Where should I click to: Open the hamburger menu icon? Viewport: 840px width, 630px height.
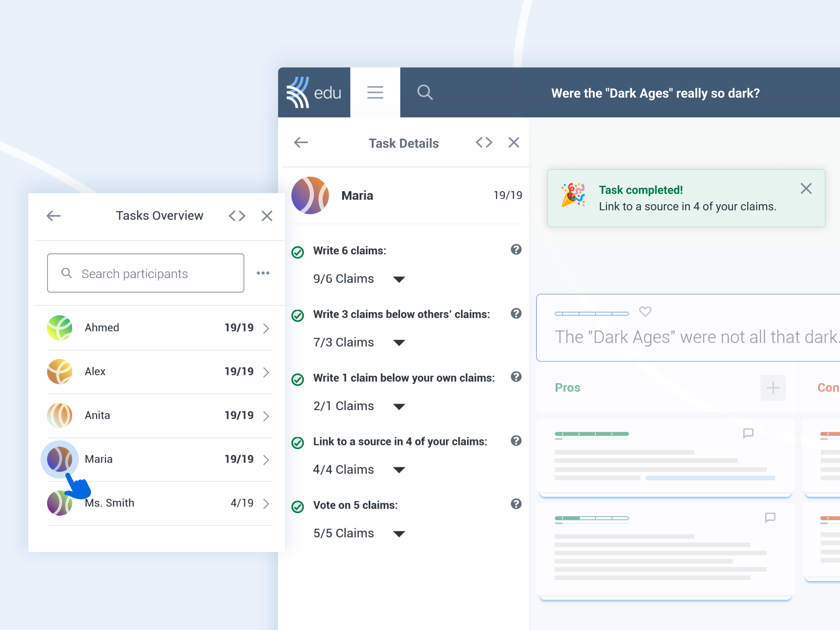(x=375, y=92)
